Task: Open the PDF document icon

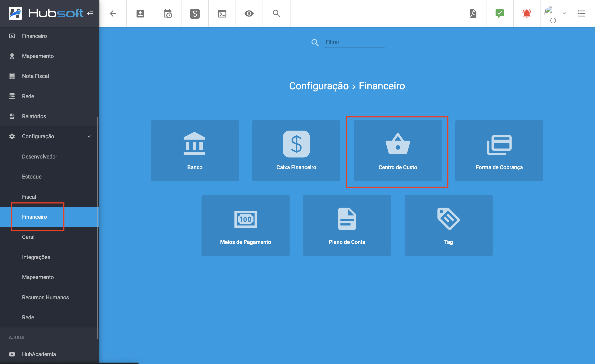Action: 473,13
